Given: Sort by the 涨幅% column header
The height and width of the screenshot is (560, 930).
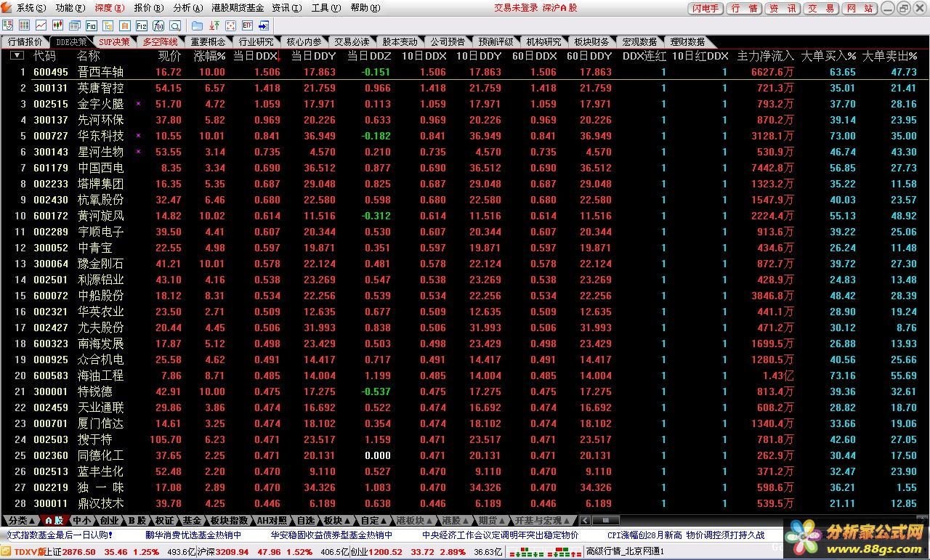Looking at the screenshot, I should tap(209, 56).
